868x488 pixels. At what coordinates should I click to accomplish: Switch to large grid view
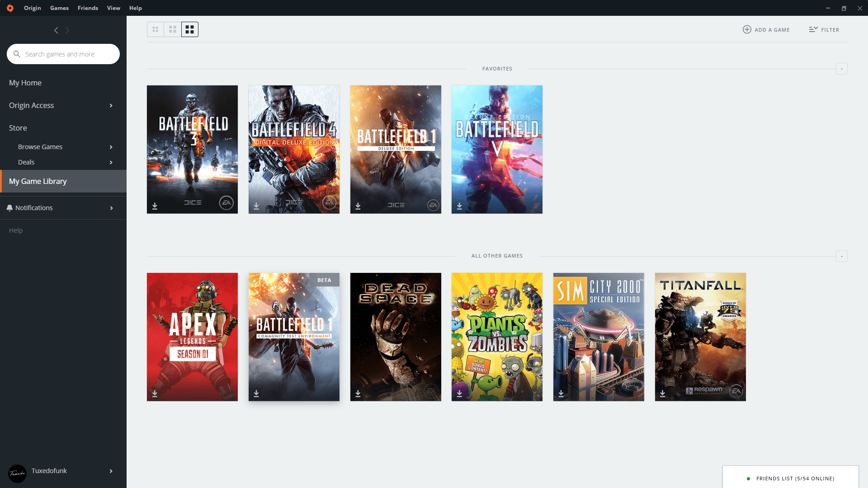(190, 29)
